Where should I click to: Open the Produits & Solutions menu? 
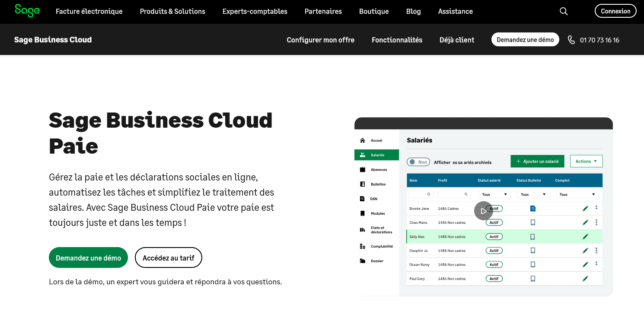172,11
